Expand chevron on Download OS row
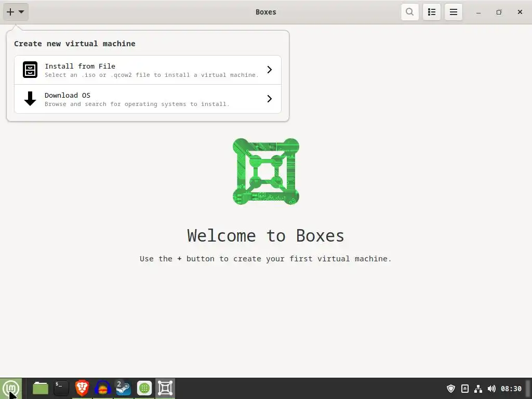This screenshot has width=532, height=399. coord(270,99)
